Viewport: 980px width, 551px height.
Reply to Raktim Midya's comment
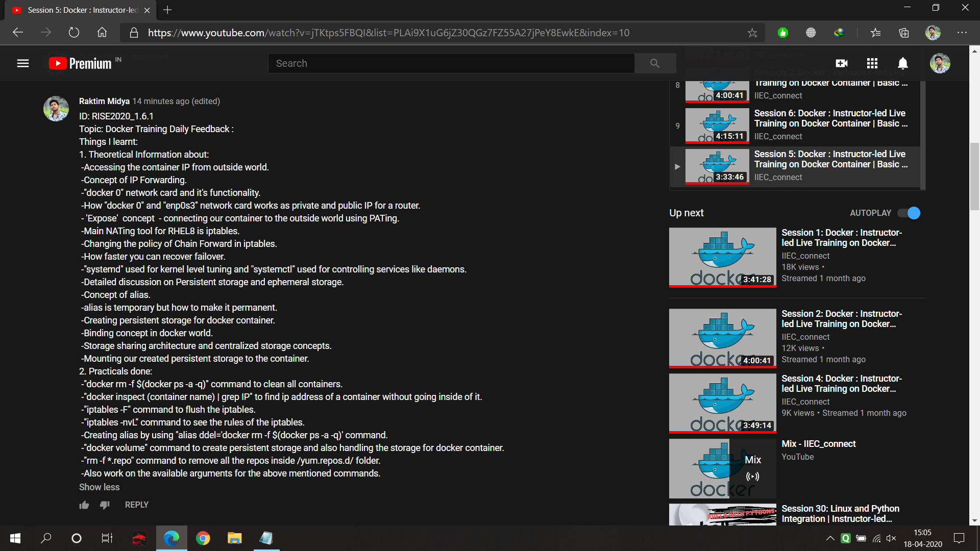(x=136, y=505)
